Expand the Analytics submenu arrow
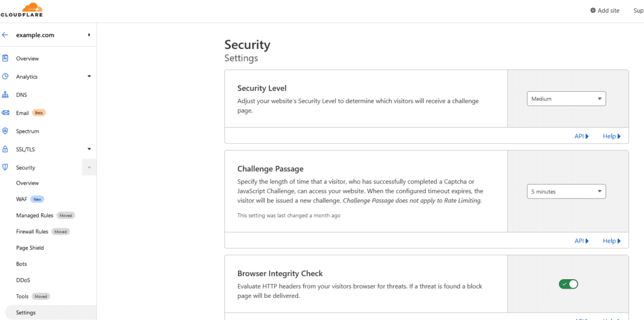The image size is (644, 320). pos(89,77)
